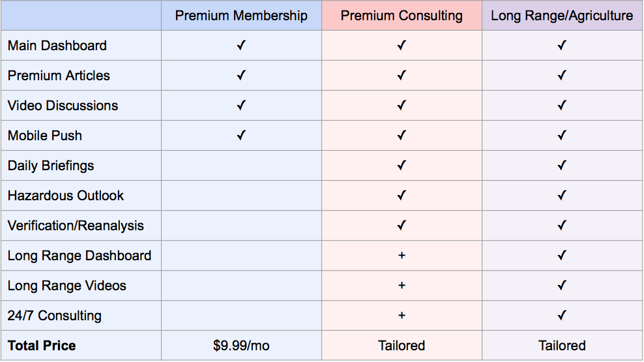Viewport: 644px width, 362px height.
Task: Select the Premium Membership column header
Action: click(x=241, y=16)
